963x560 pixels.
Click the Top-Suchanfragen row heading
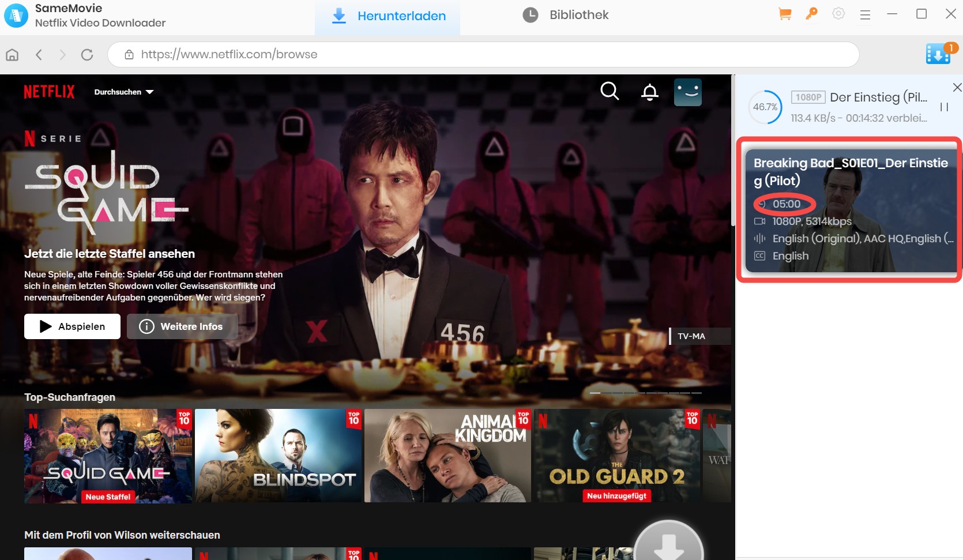click(70, 397)
